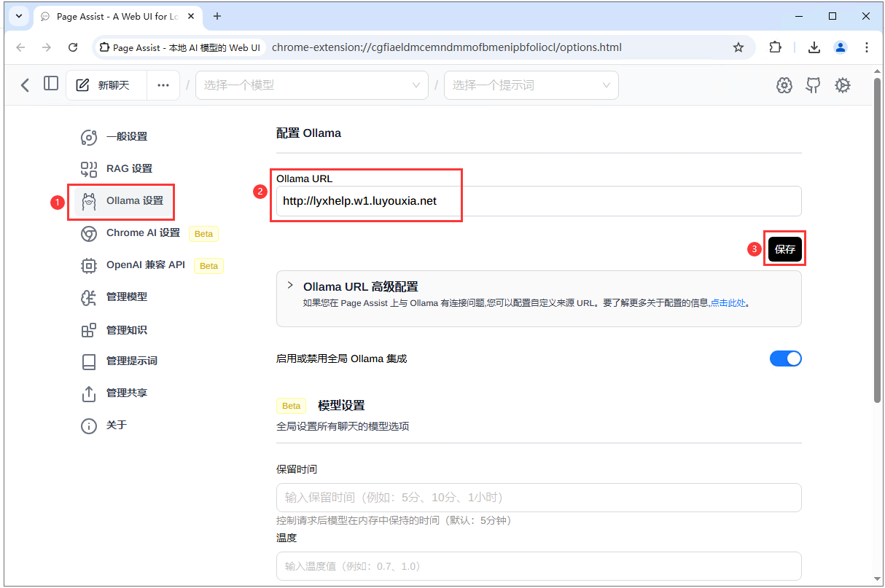Open the extensions puzzle icon
Screen dimensions: 885x588
[775, 47]
